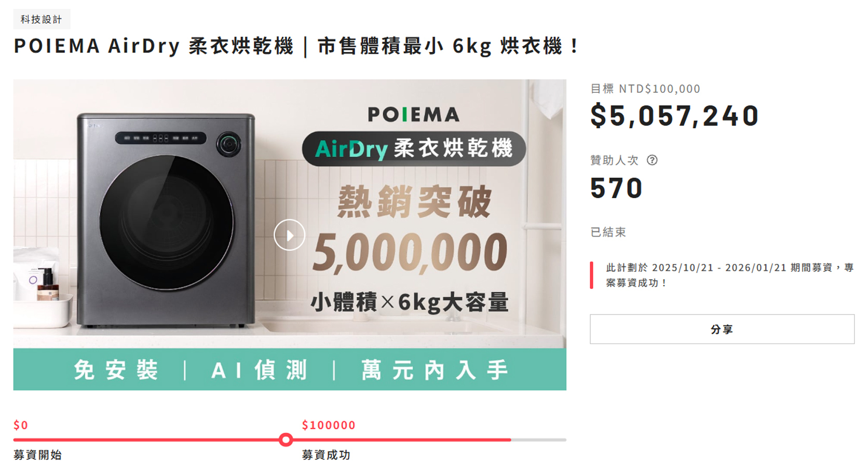
Task: Click the 570 backers count
Action: pyautogui.click(x=616, y=188)
